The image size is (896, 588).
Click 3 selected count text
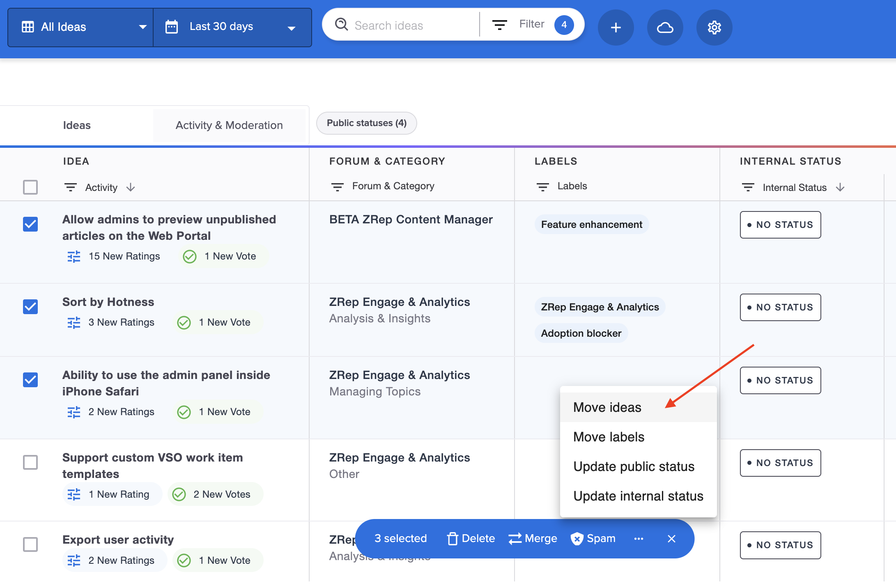click(x=400, y=538)
